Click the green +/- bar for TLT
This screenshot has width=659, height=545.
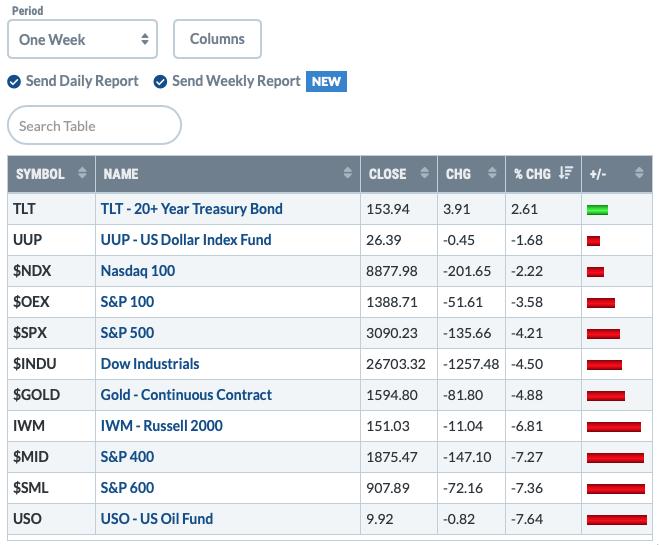coord(597,210)
